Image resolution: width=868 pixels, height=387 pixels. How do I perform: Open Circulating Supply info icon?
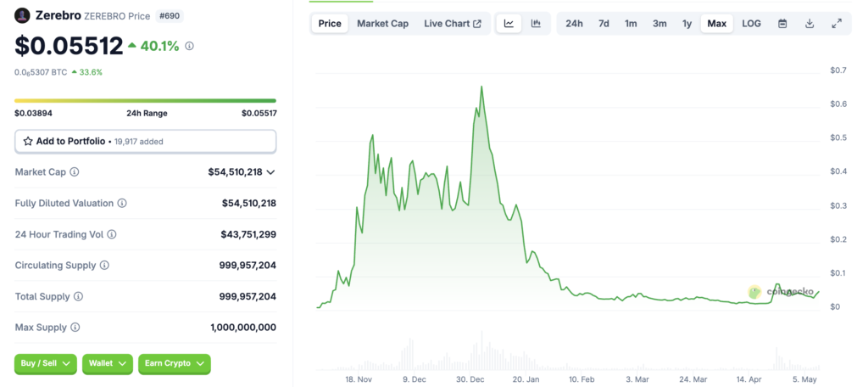(104, 266)
